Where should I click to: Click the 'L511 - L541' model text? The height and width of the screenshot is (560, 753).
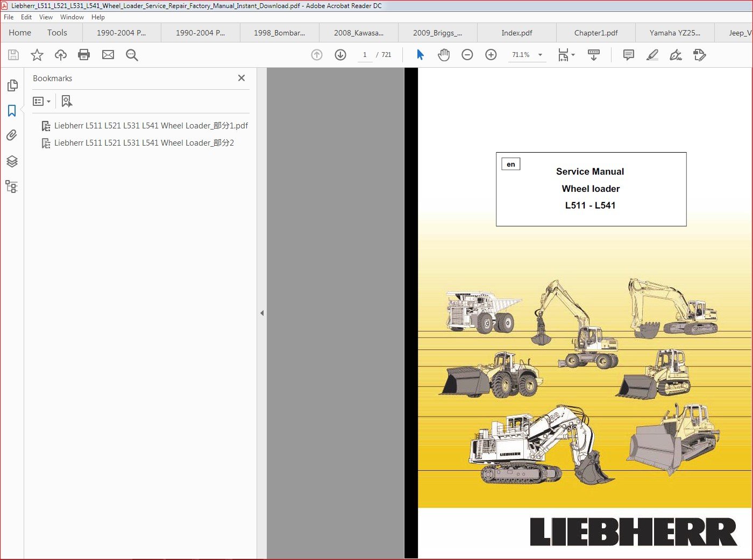click(x=590, y=205)
